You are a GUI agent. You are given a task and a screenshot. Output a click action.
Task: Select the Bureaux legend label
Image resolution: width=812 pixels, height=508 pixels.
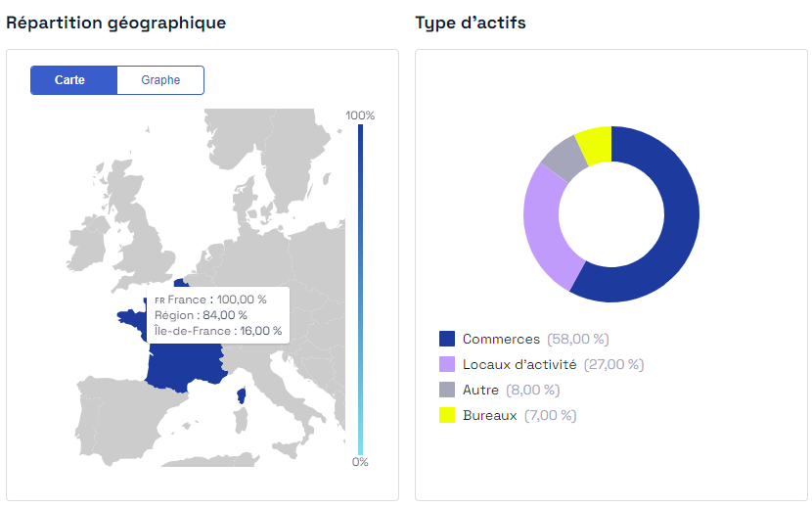(489, 415)
